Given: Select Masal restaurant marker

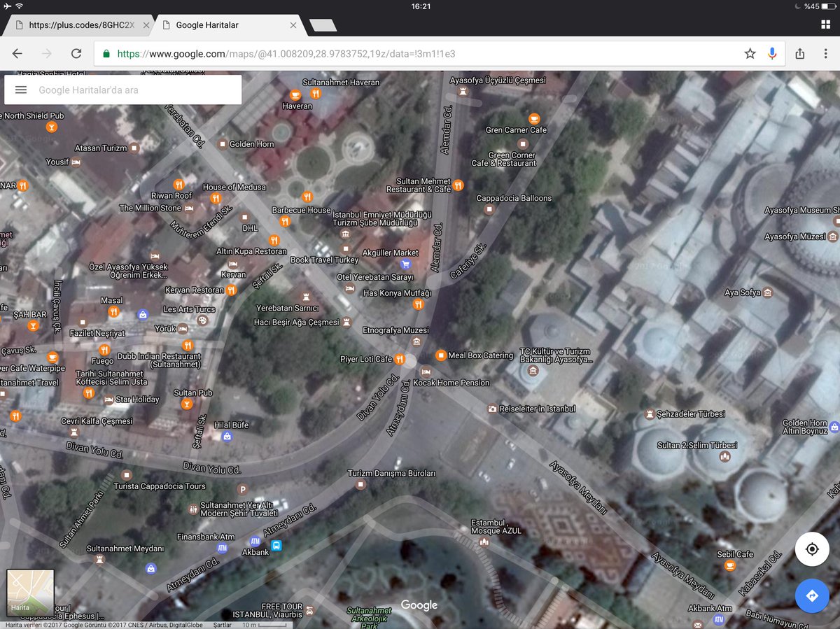Looking at the screenshot, I should (113, 311).
